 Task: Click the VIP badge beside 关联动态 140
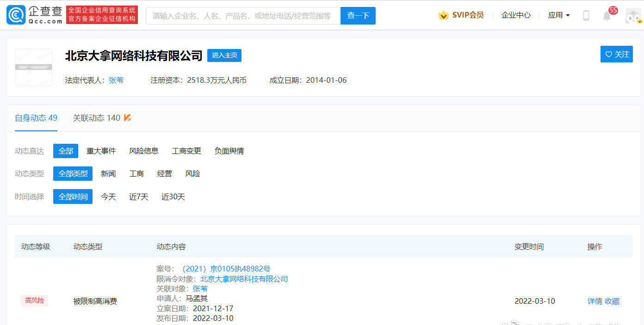[x=128, y=118]
